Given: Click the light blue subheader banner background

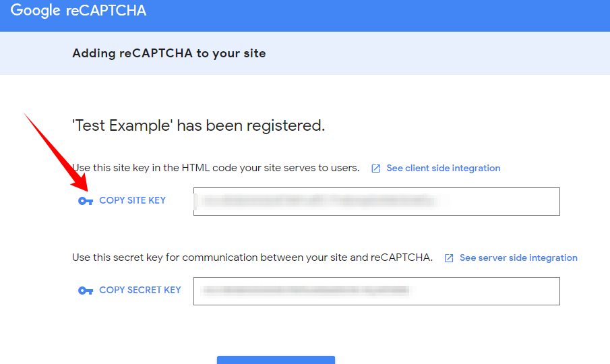Looking at the screenshot, I should coord(438,53).
